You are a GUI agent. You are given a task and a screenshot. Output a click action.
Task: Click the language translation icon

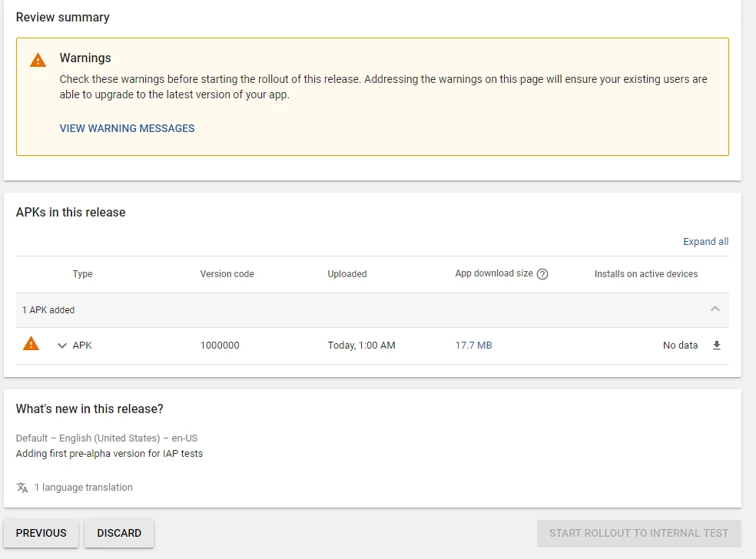pyautogui.click(x=22, y=488)
